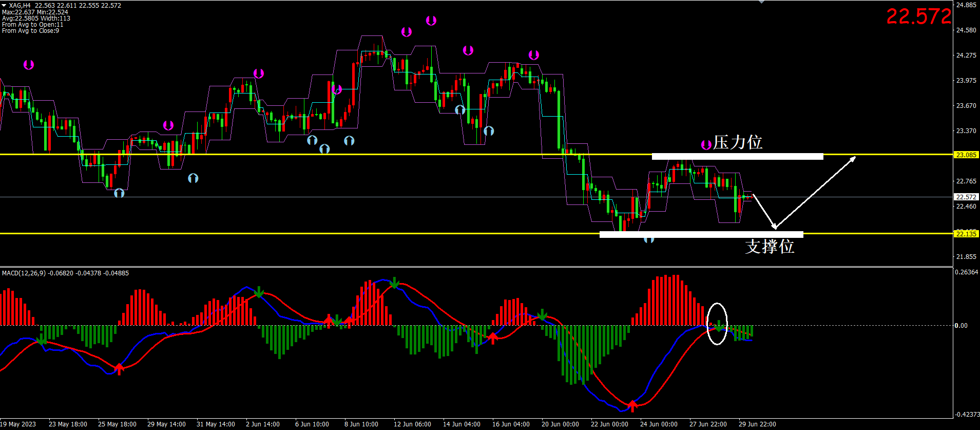Select the green arrow inside the white ellipse
The image size is (980, 430).
coord(719,325)
